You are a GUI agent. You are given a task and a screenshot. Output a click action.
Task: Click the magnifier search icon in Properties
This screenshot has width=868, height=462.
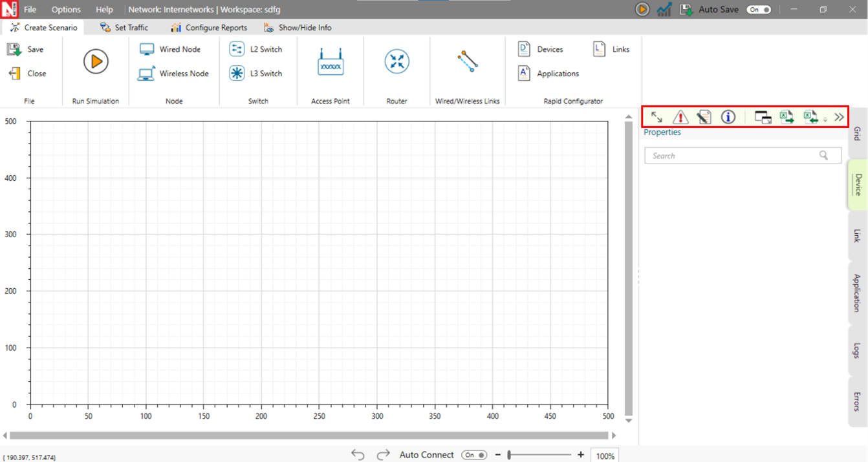[823, 155]
